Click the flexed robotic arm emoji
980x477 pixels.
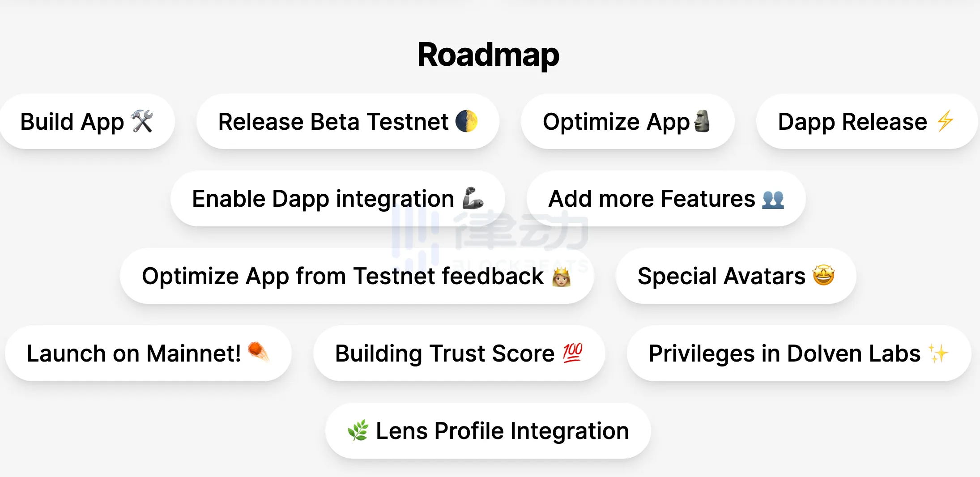tap(473, 198)
